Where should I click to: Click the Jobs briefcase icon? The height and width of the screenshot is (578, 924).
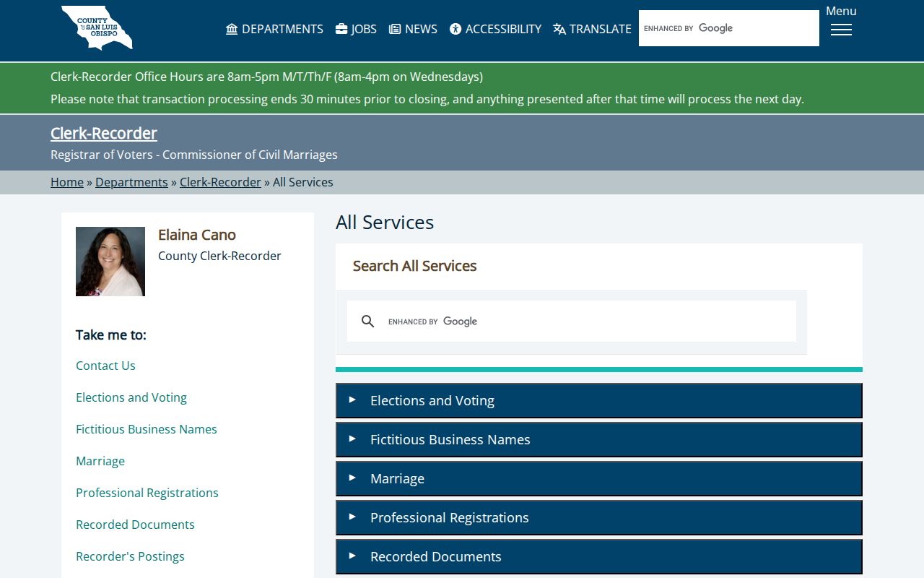pyautogui.click(x=341, y=29)
